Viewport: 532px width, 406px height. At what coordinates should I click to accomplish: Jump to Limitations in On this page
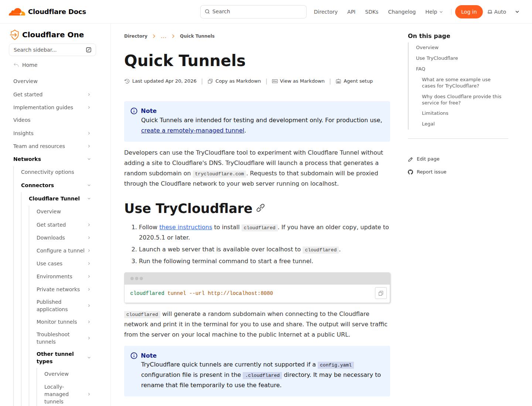[435, 113]
